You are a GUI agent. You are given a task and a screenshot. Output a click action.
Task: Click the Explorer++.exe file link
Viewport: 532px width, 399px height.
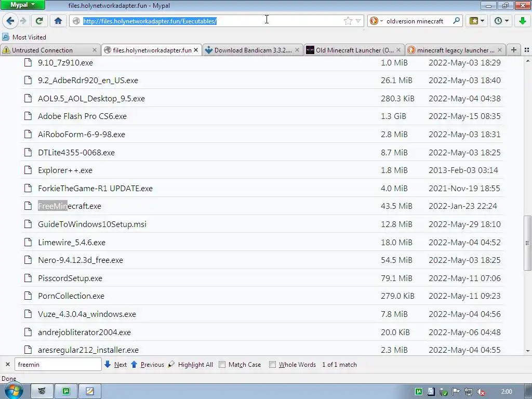(65, 170)
